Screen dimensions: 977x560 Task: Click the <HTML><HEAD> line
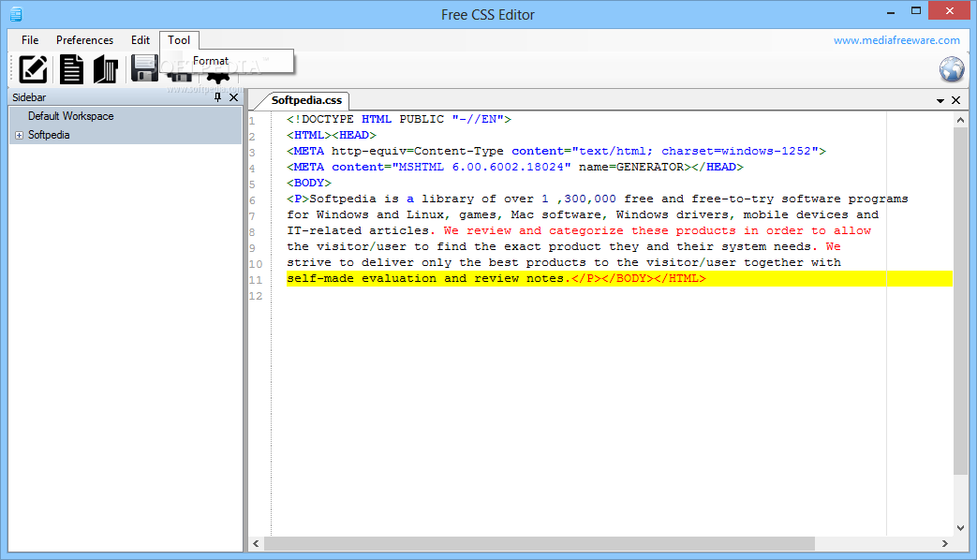click(332, 135)
